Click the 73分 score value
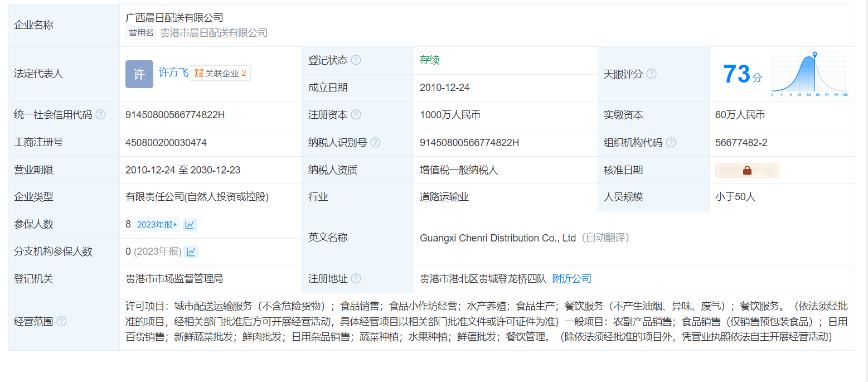This screenshot has width=868, height=382. click(x=742, y=74)
